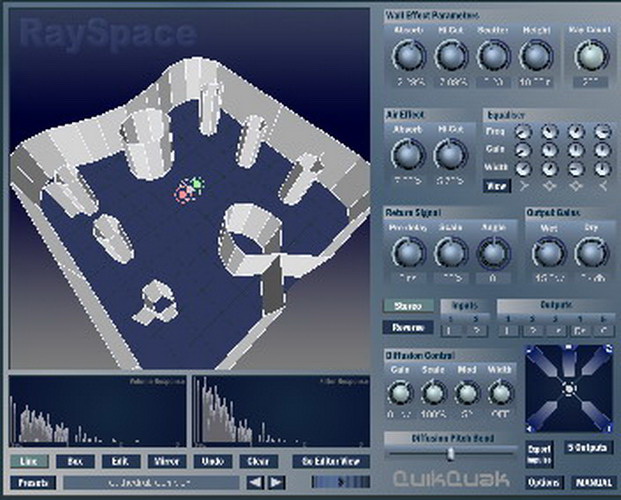
Task: Click the Return Signal Scale knob
Action: click(x=451, y=252)
